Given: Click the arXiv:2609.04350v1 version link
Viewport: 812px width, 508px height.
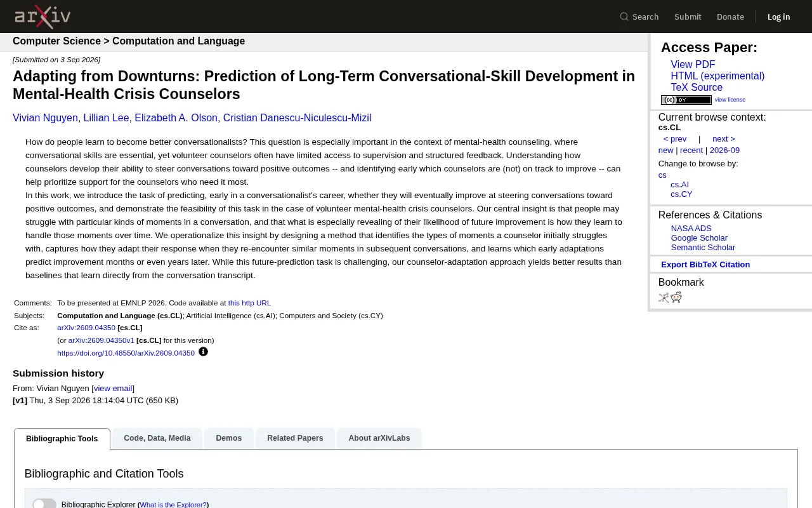Looking at the screenshot, I should click(x=101, y=340).
